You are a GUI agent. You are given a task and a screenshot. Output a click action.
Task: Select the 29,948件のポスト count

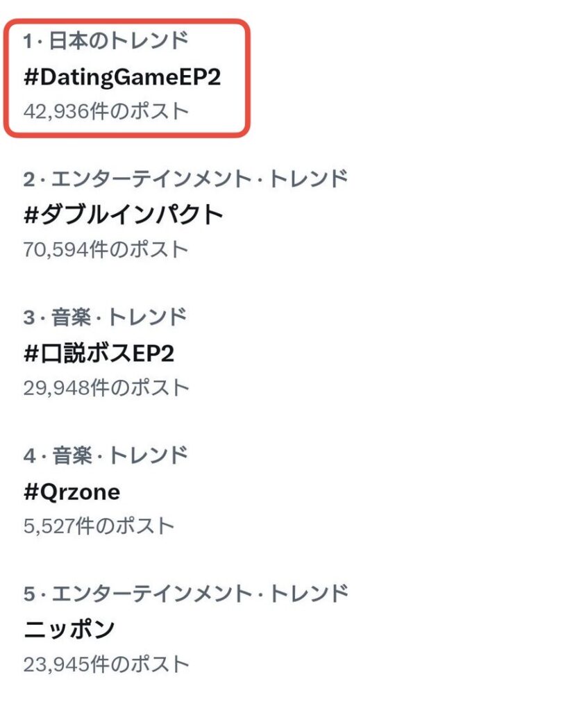point(106,387)
